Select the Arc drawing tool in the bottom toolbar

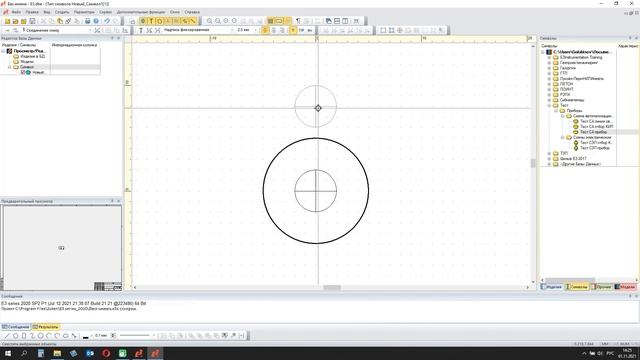pos(49,336)
